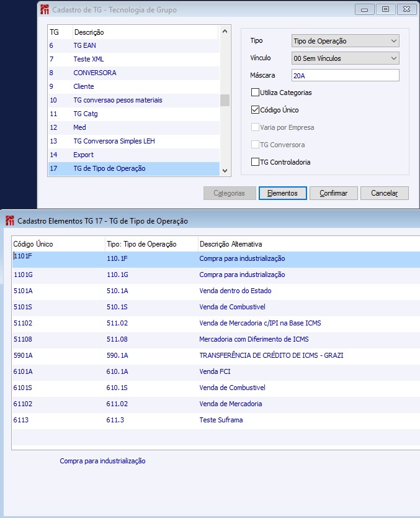
Task: Click Venda dentro do Estado description
Action: tap(235, 291)
